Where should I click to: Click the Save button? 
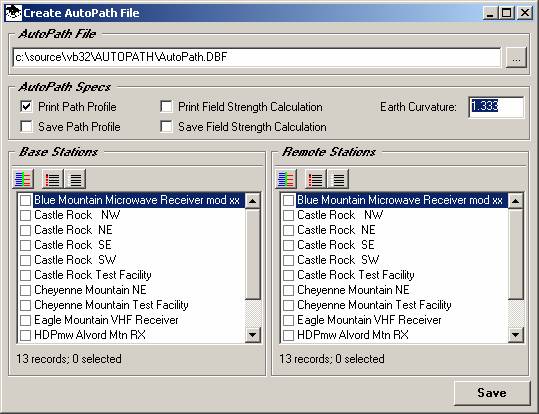pyautogui.click(x=492, y=393)
